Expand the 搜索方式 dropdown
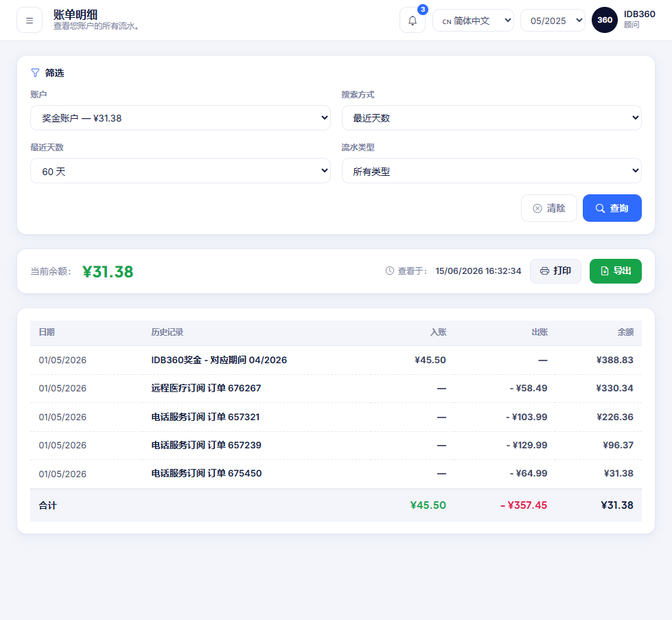 click(x=491, y=118)
